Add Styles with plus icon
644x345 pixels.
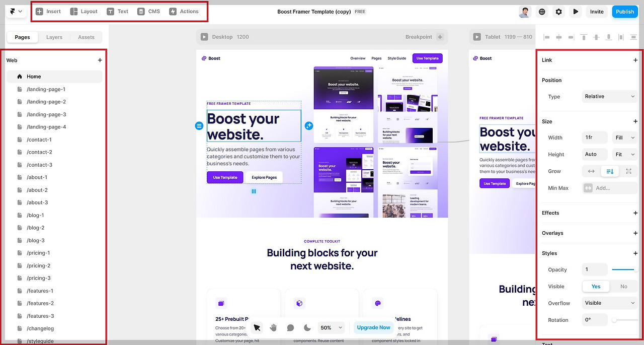point(635,253)
